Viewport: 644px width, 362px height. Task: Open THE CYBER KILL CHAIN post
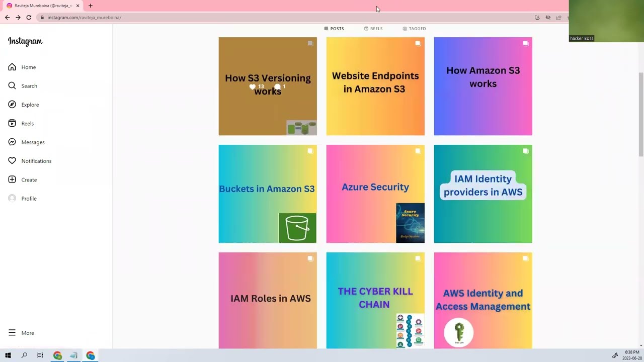click(375, 300)
